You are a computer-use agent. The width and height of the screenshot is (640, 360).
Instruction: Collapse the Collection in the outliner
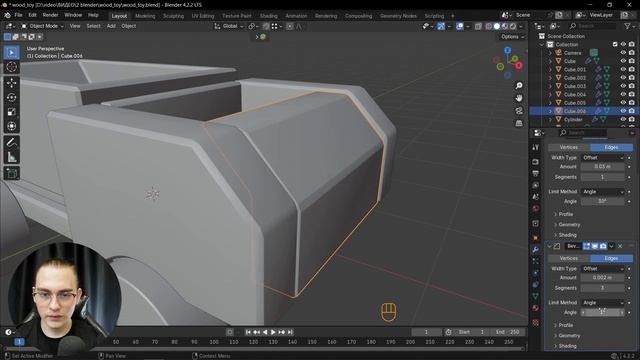pos(542,44)
